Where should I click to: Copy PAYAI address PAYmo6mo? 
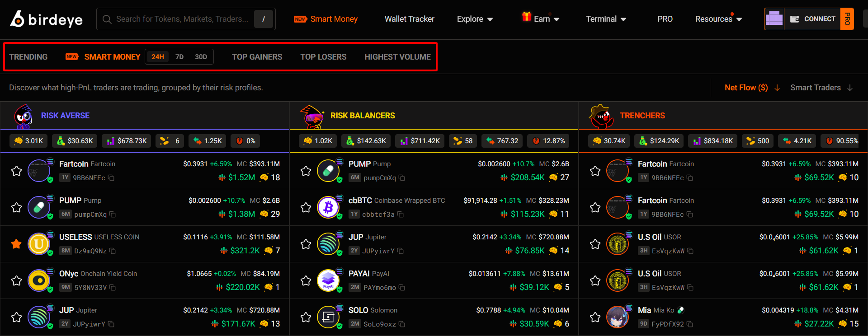coord(402,288)
